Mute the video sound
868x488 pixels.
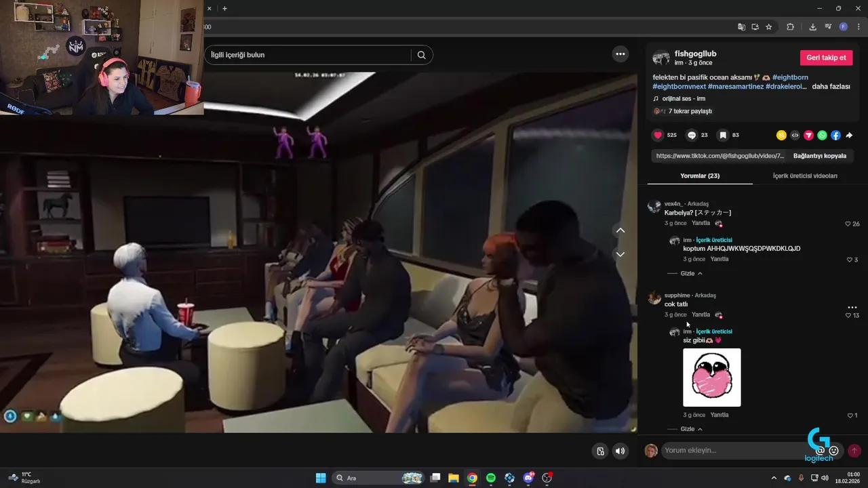tap(620, 451)
